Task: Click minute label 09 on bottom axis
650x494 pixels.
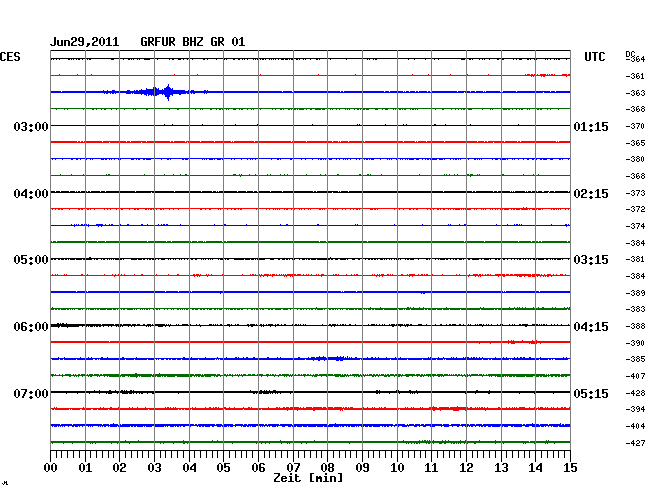Action: 362,468
